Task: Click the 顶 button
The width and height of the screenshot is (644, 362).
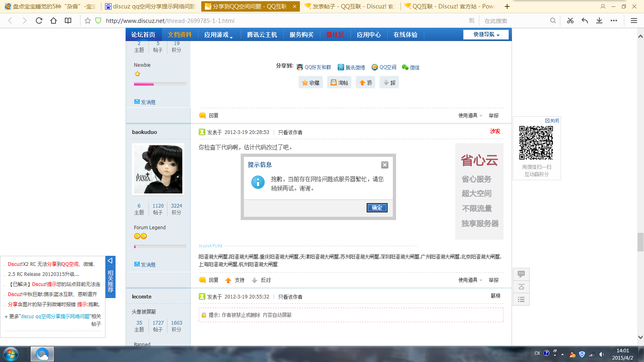Action: click(x=365, y=82)
